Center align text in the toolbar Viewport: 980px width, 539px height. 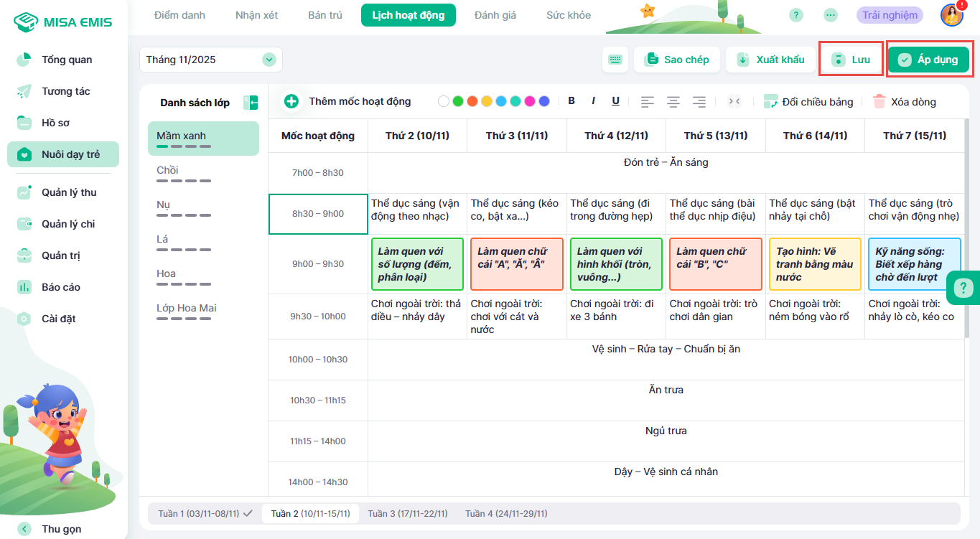tap(673, 101)
